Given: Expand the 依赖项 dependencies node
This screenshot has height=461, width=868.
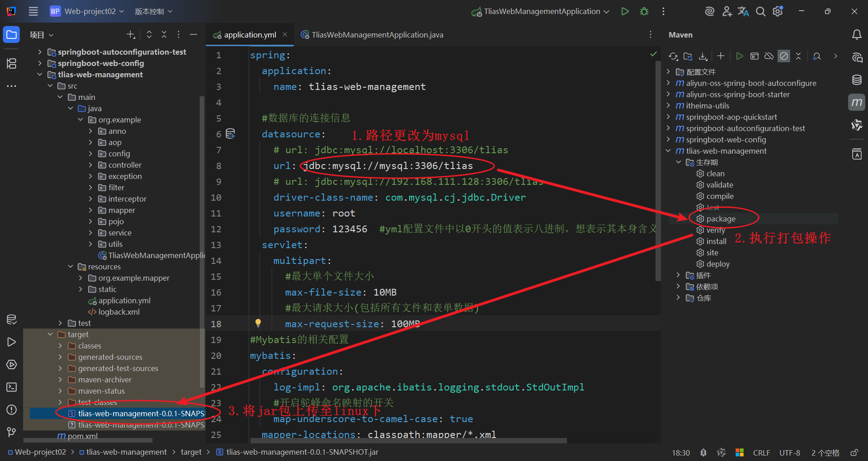Looking at the screenshot, I should coord(678,287).
